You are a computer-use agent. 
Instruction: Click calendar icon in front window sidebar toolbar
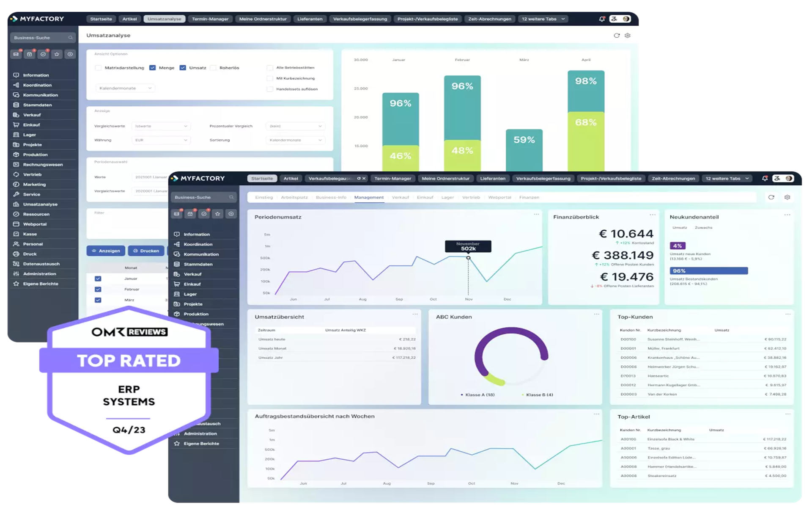point(190,214)
